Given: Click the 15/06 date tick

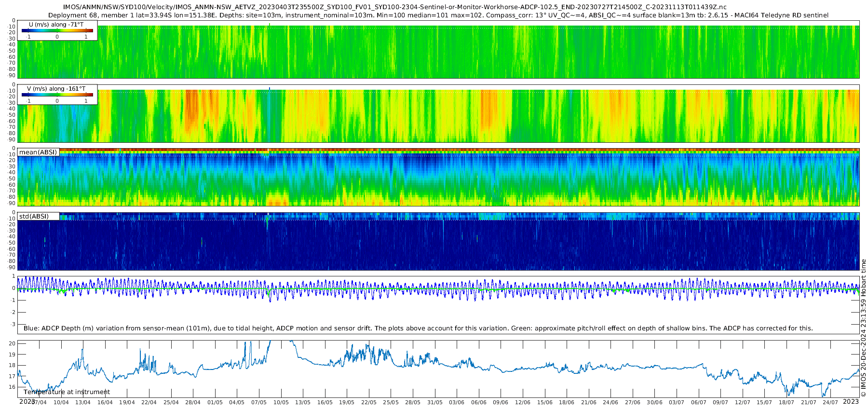Looking at the screenshot, I should (544, 402).
